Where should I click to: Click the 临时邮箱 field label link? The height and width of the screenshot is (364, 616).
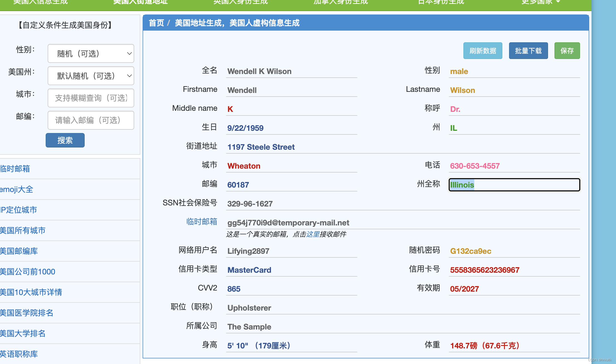(x=202, y=222)
